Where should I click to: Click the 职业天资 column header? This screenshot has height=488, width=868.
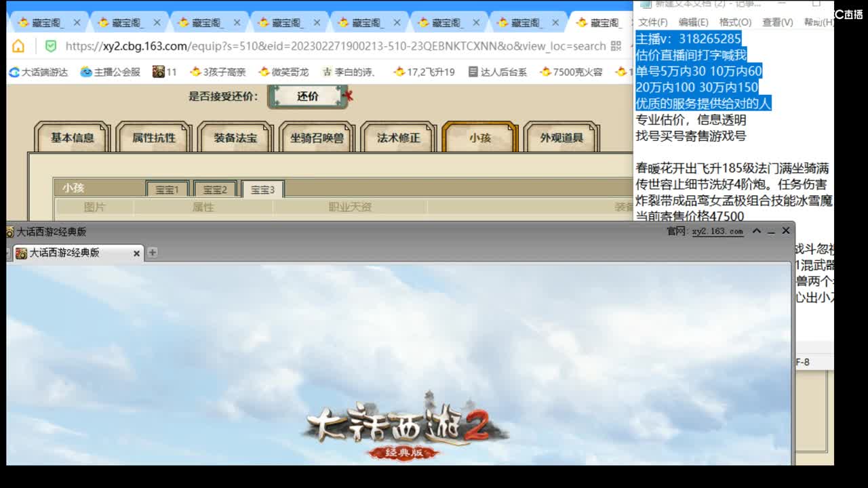point(350,207)
